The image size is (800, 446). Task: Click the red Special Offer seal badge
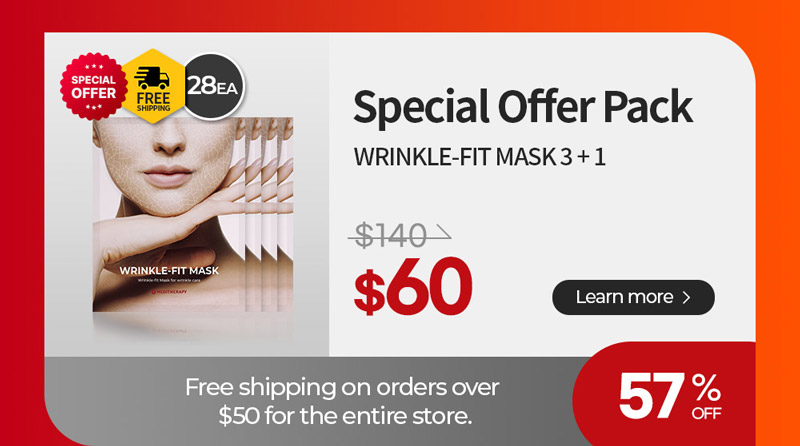93,87
